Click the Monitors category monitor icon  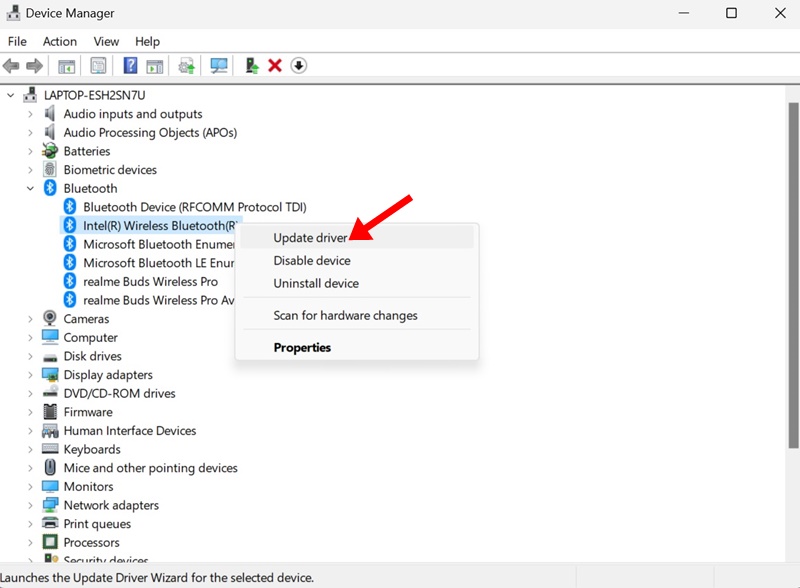tap(50, 486)
